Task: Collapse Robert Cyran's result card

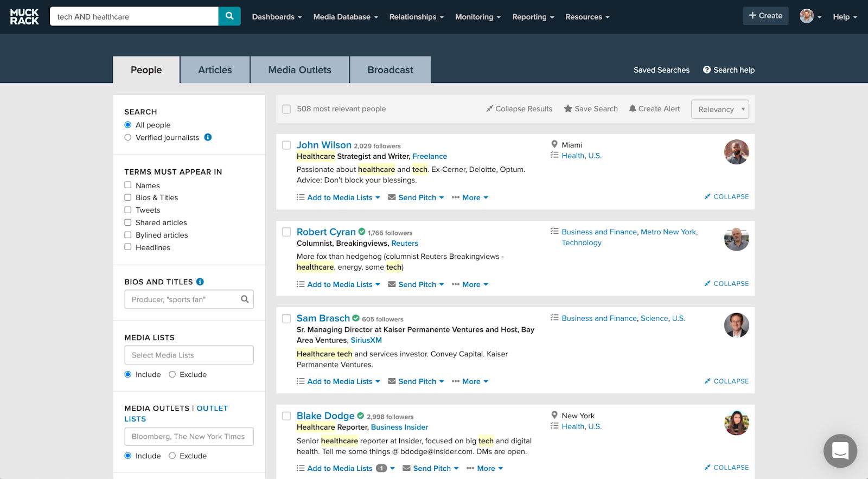Action: click(x=726, y=283)
